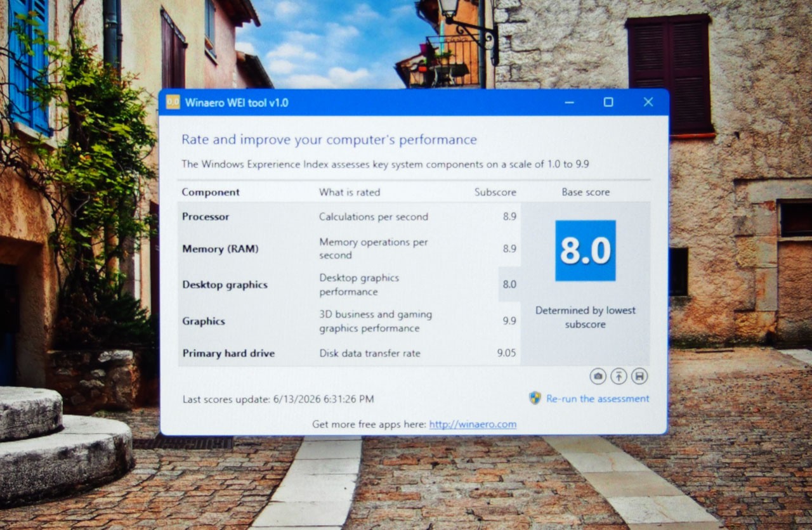
Task: Click the Winaero app icon in title bar
Action: pyautogui.click(x=173, y=102)
